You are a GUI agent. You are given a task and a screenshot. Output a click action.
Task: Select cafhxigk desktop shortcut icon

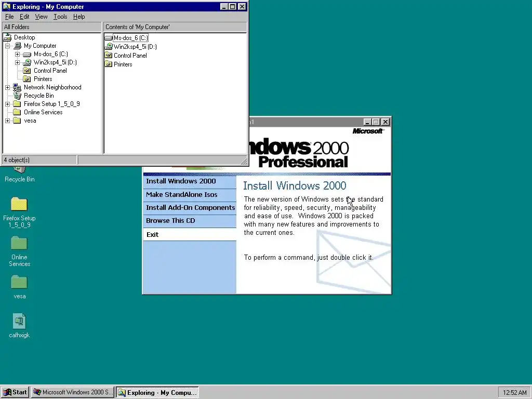click(x=19, y=321)
